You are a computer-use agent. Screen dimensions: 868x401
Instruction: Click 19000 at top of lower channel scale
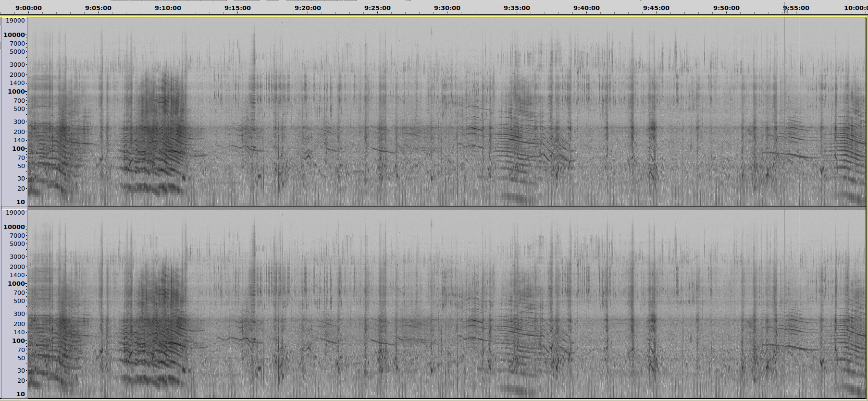coord(15,213)
